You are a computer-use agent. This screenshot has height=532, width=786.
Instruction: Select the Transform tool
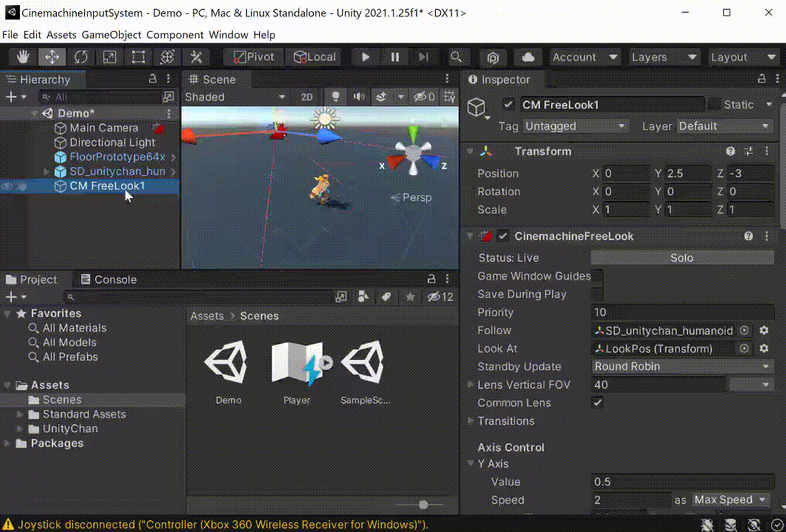(167, 57)
